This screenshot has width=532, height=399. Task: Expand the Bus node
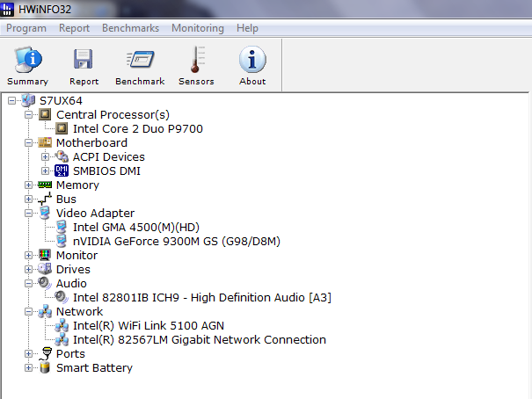coord(28,199)
